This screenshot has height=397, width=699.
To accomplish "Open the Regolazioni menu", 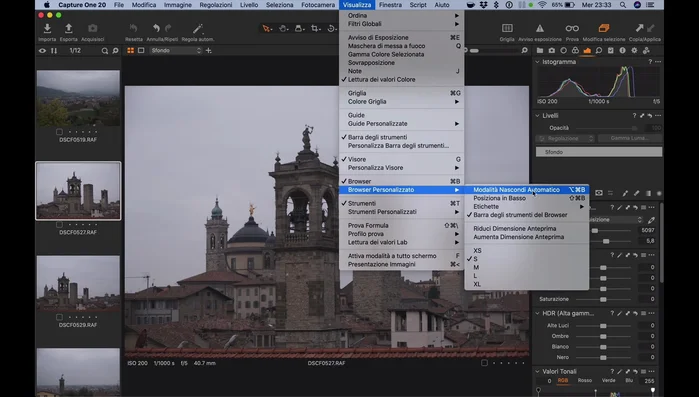I will coord(216,5).
